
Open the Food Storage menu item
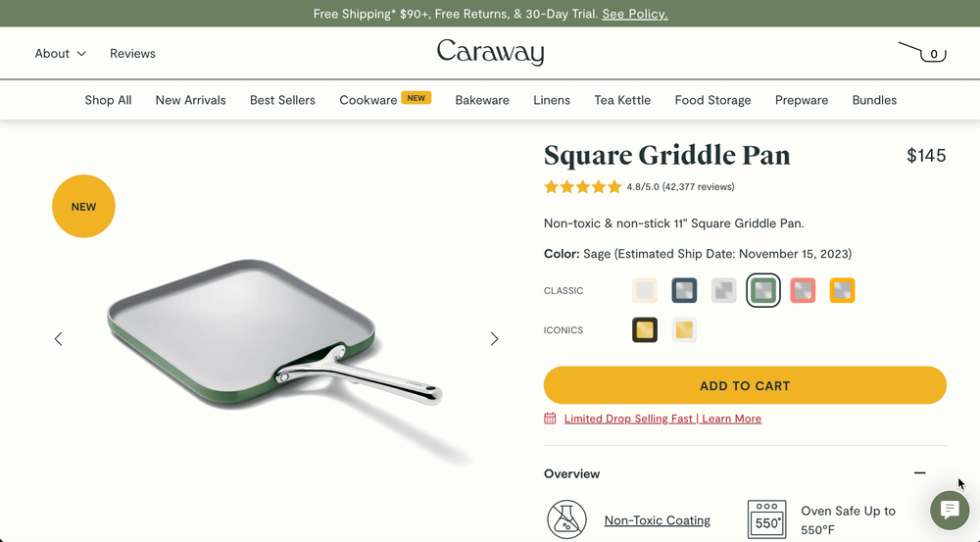click(712, 100)
